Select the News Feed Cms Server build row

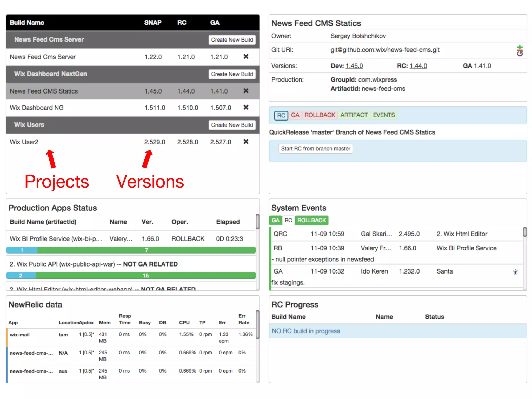click(x=133, y=57)
